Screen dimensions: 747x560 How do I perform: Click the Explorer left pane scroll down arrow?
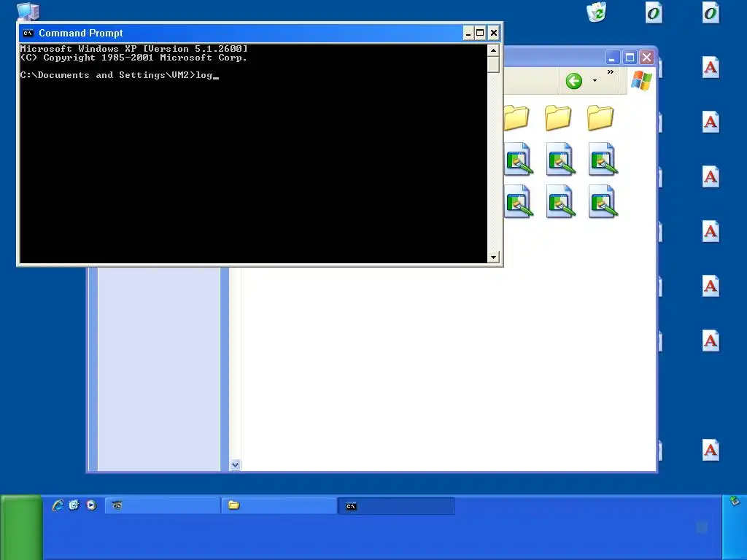pyautogui.click(x=235, y=464)
